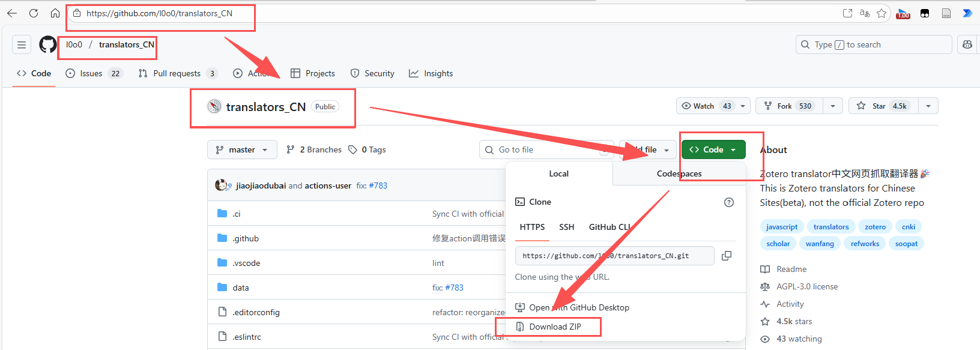980x350 pixels.
Task: Select the Local tab in Code popup
Action: (558, 173)
